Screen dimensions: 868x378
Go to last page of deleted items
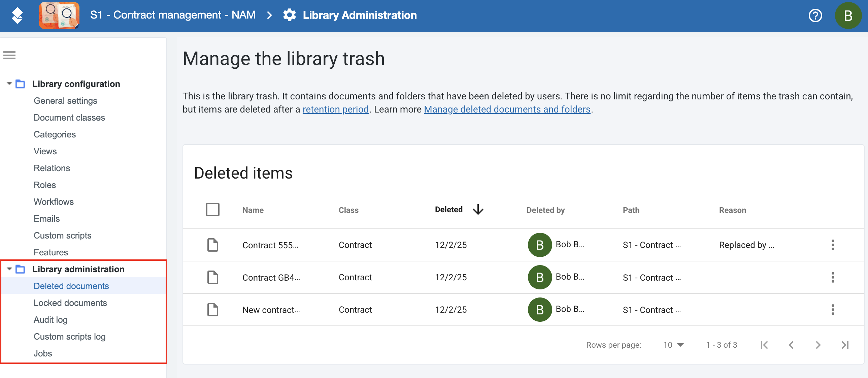point(845,345)
